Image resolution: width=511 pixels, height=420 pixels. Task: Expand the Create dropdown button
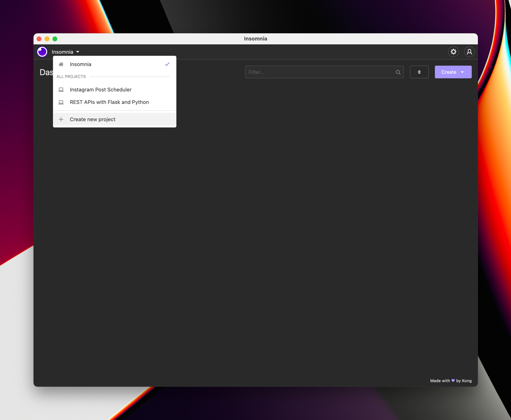point(453,72)
